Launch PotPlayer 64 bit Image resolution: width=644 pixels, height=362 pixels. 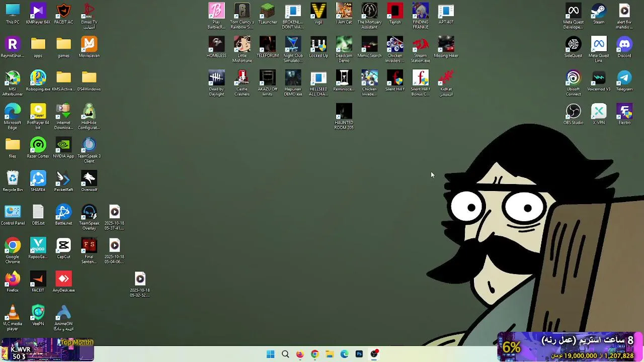[38, 117]
